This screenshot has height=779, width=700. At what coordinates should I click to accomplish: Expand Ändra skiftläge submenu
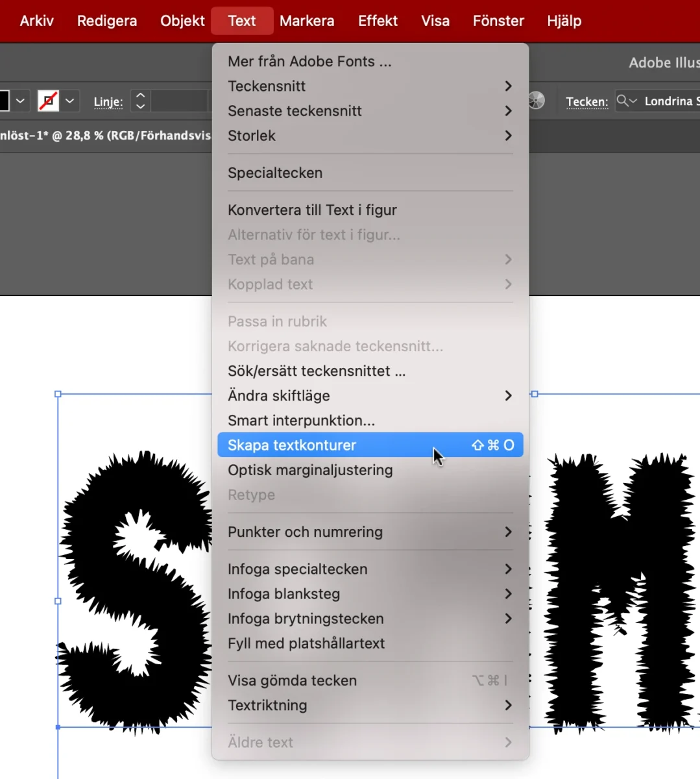pos(370,395)
